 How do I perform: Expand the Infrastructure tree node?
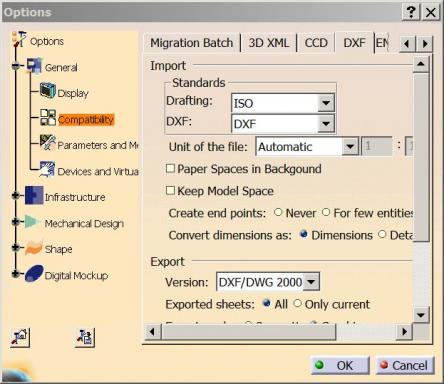point(15,195)
